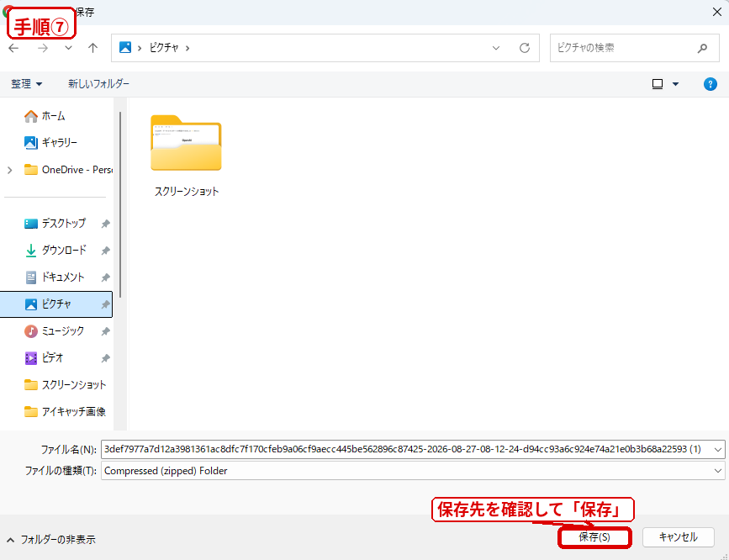Expand the chevron after ピクチャ in address bar
Image resolution: width=729 pixels, height=560 pixels.
point(188,48)
